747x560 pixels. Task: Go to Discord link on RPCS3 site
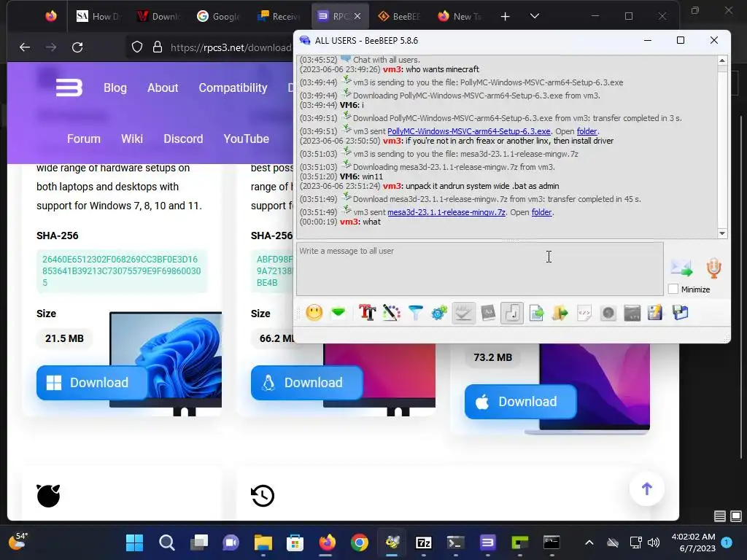tap(183, 139)
